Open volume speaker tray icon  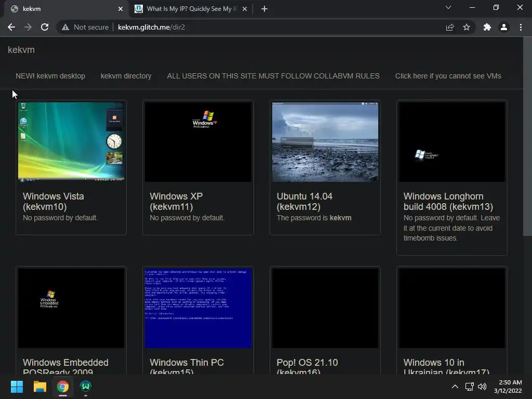[x=482, y=387]
